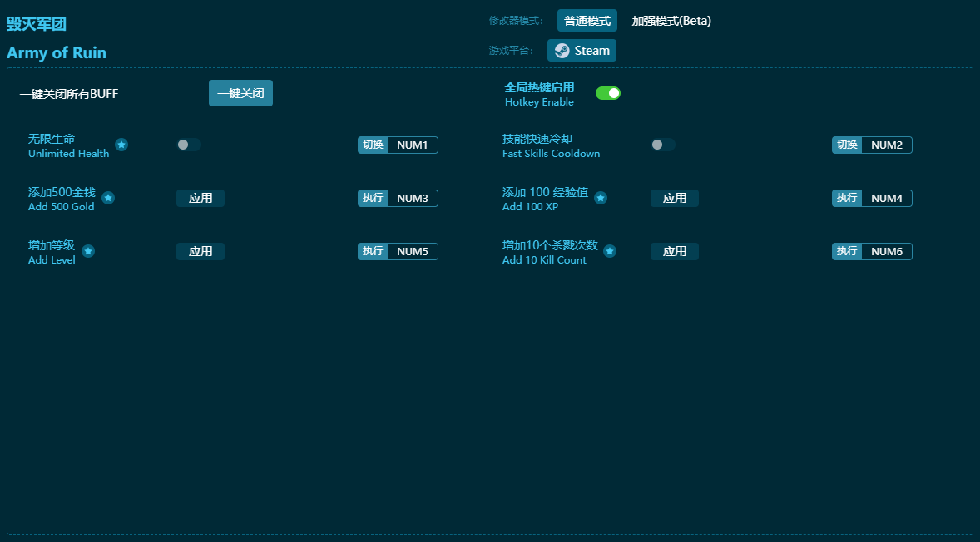The height and width of the screenshot is (542, 980).
Task: Apply 添加500金钱 with its 应用 button
Action: pyautogui.click(x=200, y=198)
